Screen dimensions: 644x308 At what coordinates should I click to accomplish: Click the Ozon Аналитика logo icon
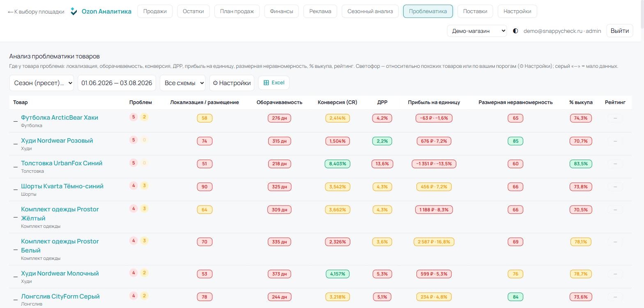[x=74, y=11]
